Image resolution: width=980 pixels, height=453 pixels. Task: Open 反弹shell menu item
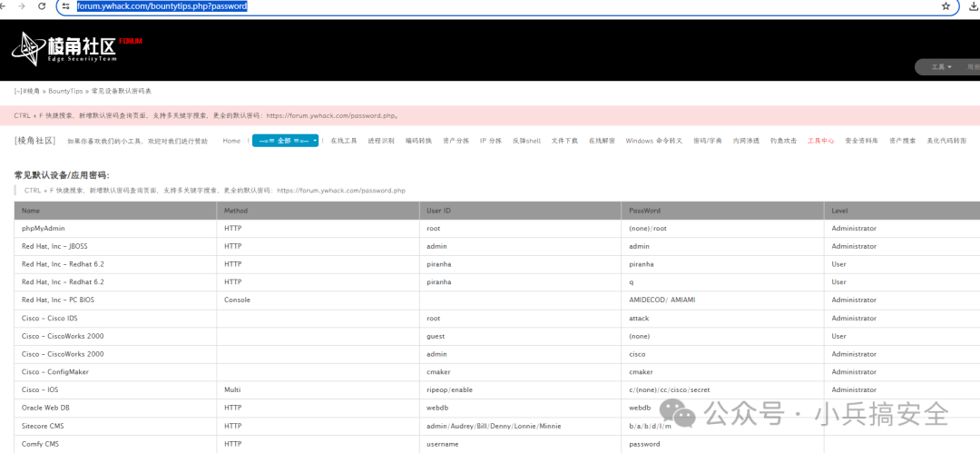526,141
